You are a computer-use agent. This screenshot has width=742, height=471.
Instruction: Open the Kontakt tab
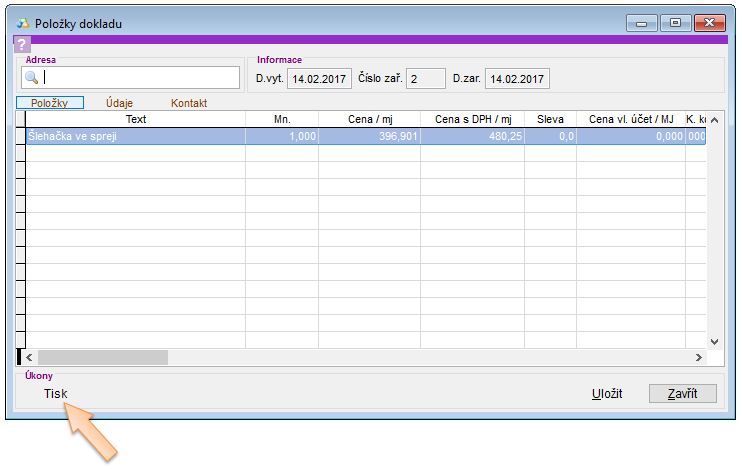pyautogui.click(x=189, y=103)
